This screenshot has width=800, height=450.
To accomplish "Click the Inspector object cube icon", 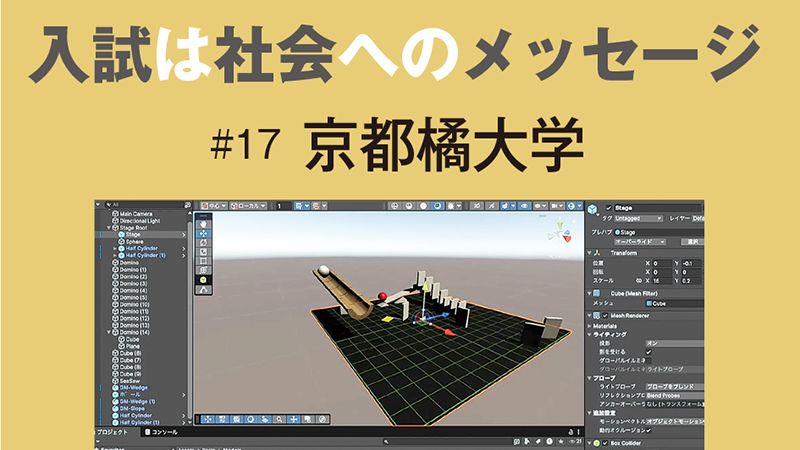I will (x=593, y=210).
